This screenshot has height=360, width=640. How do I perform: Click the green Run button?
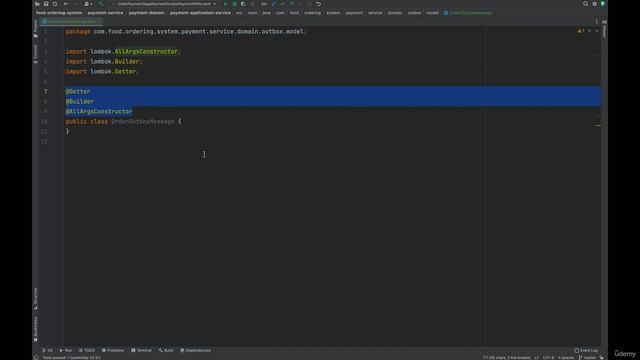click(226, 4)
